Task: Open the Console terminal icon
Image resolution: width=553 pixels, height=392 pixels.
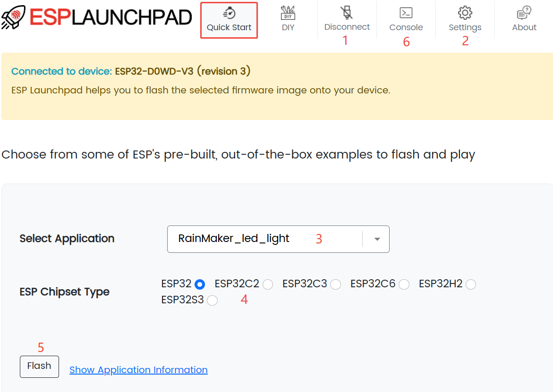Action: coord(406,13)
